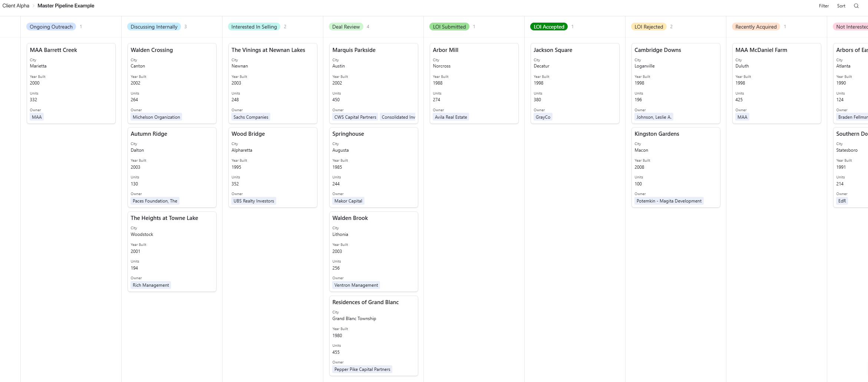The height and width of the screenshot is (382, 868).
Task: Open the Walden Crossing card
Action: click(151, 50)
